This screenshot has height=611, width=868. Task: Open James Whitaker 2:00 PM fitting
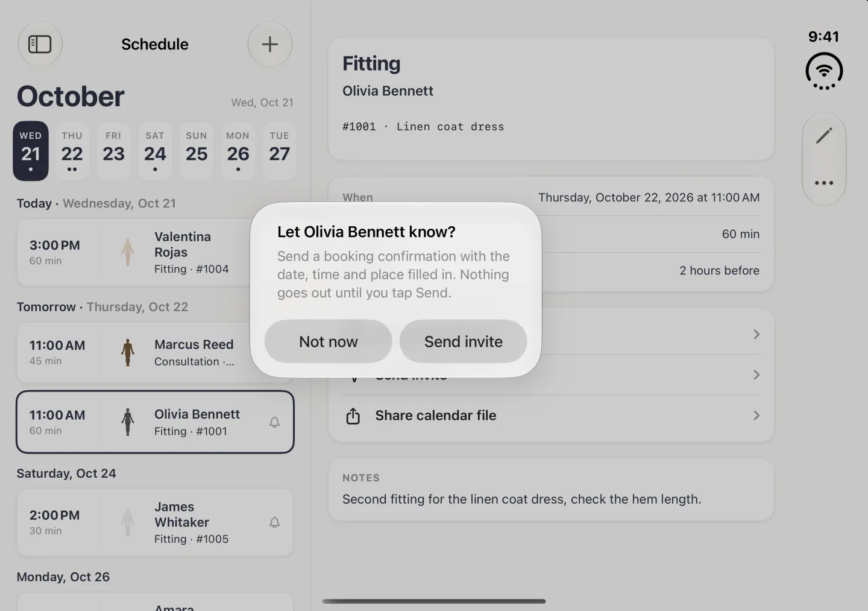pos(155,522)
